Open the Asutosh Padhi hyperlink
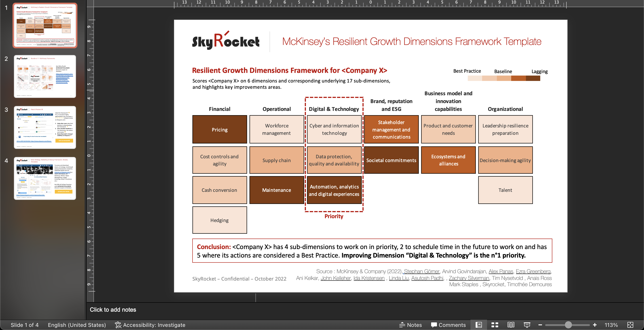Viewport: 644px width, 330px height. [x=427, y=278]
